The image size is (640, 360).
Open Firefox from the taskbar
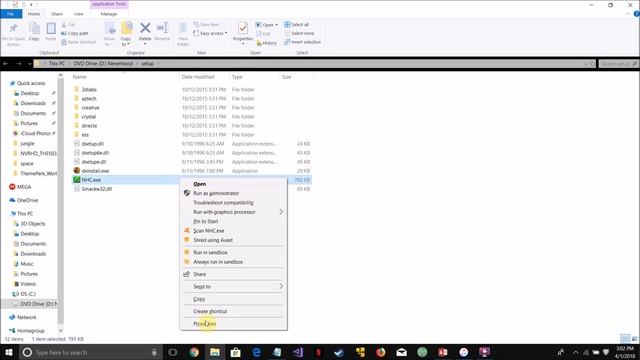380,352
